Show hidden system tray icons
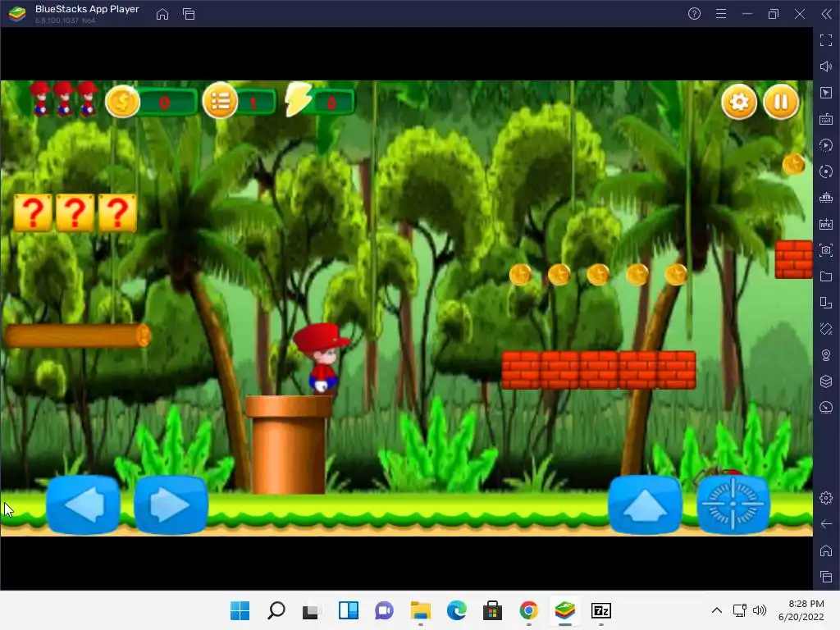840x630 pixels. tap(717, 610)
